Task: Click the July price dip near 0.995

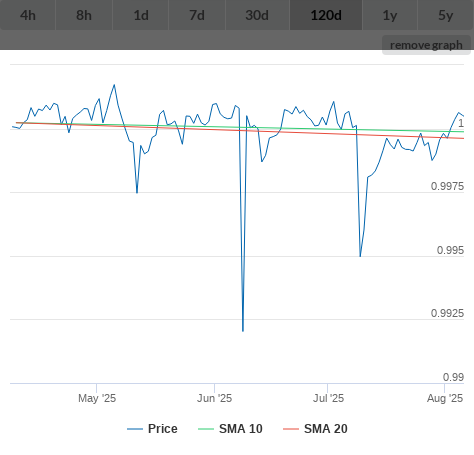Action: point(360,256)
